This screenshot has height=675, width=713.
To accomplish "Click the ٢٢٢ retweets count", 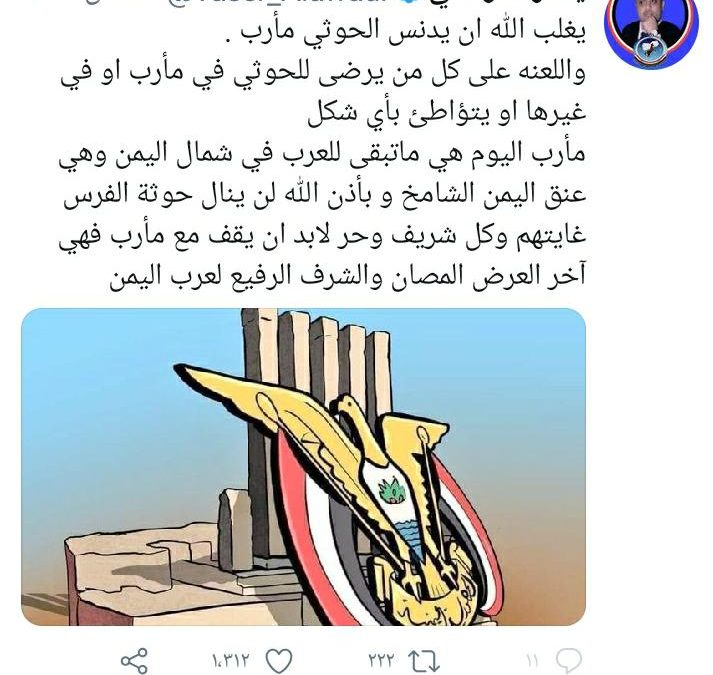I will coord(382,660).
